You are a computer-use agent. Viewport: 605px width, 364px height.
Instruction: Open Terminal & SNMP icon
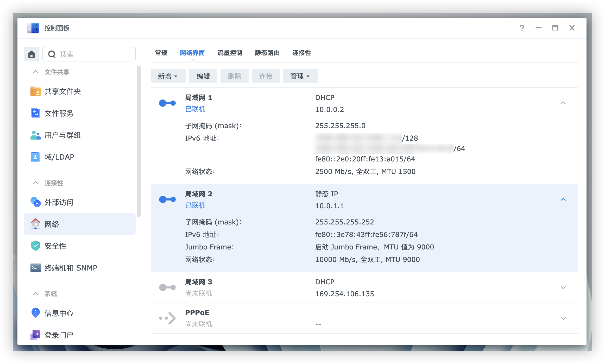pos(35,268)
